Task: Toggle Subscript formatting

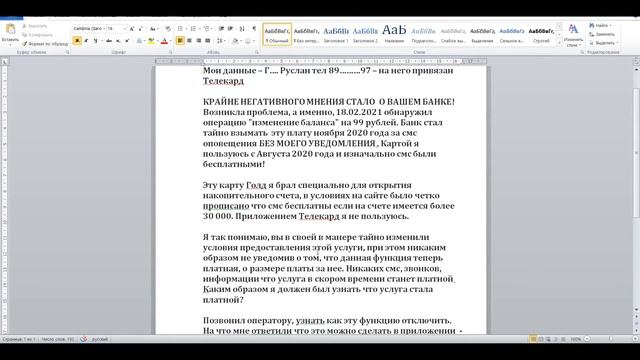Action: tap(118, 41)
